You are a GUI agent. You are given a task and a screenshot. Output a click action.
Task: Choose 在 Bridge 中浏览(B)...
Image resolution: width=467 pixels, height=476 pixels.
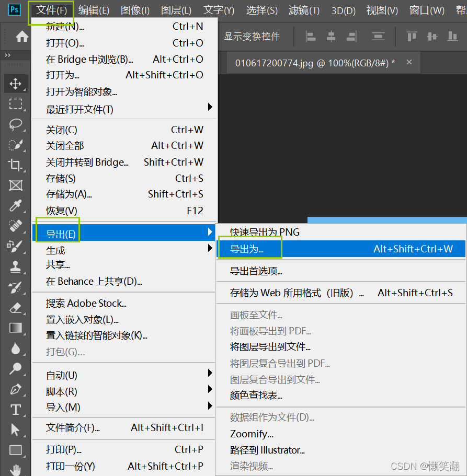[124, 59]
